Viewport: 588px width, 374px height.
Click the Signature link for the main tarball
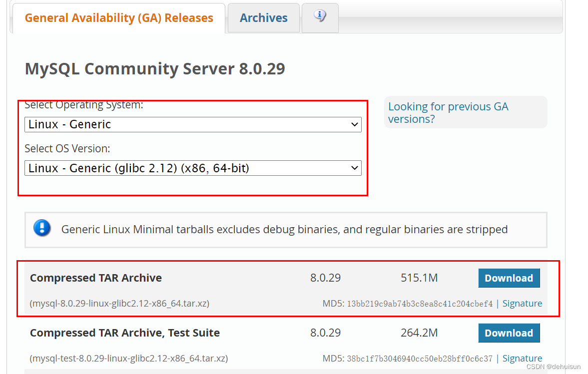(522, 303)
